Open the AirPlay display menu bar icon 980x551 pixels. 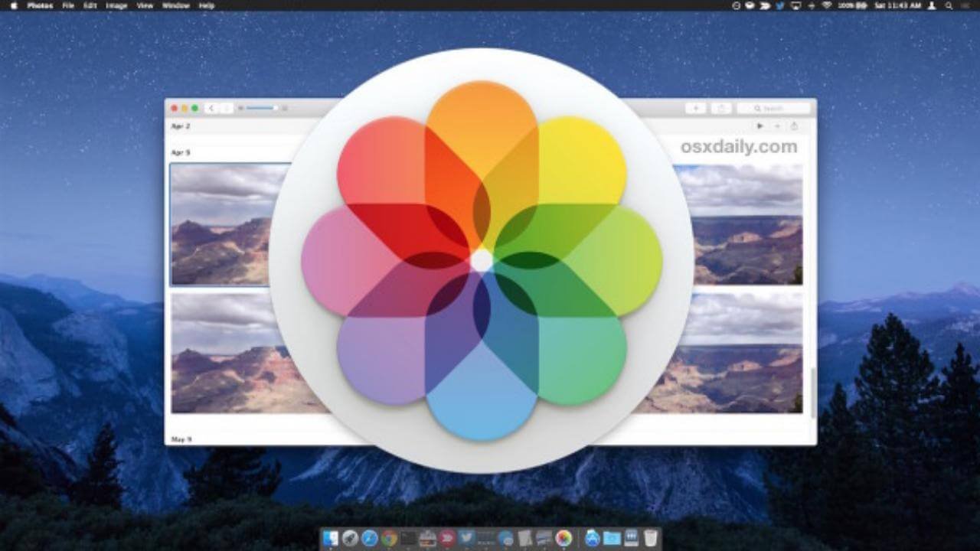point(796,5)
